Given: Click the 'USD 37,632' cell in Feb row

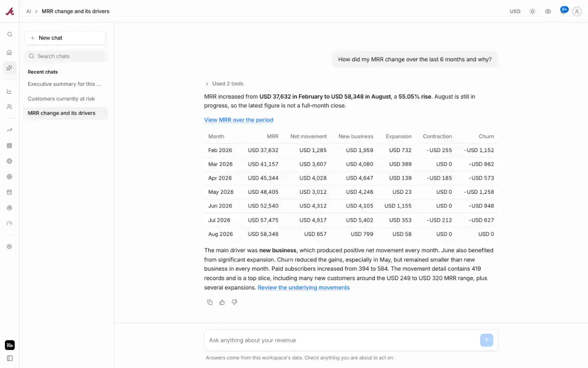Looking at the screenshot, I should 263,150.
